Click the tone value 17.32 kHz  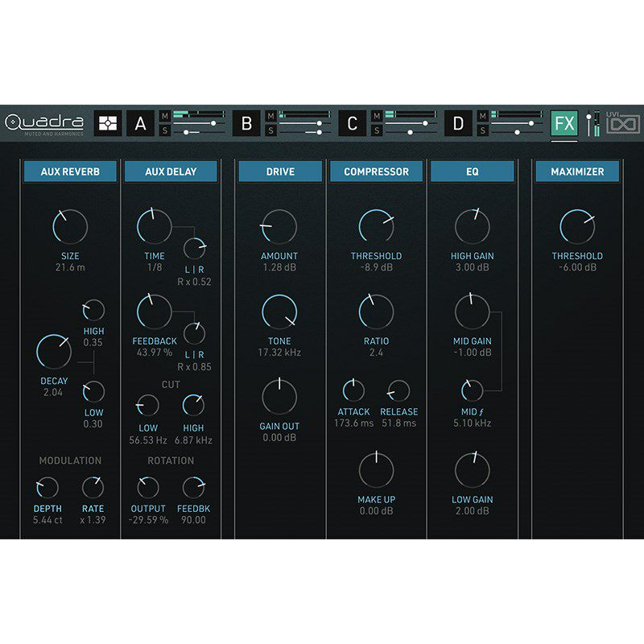coord(279,353)
